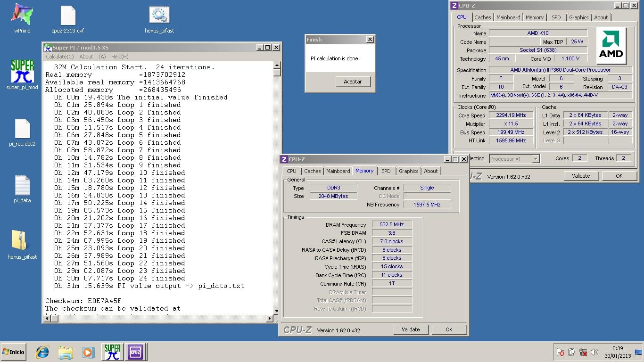
Task: Open the Action Center flag tray icon
Action: 561,352
